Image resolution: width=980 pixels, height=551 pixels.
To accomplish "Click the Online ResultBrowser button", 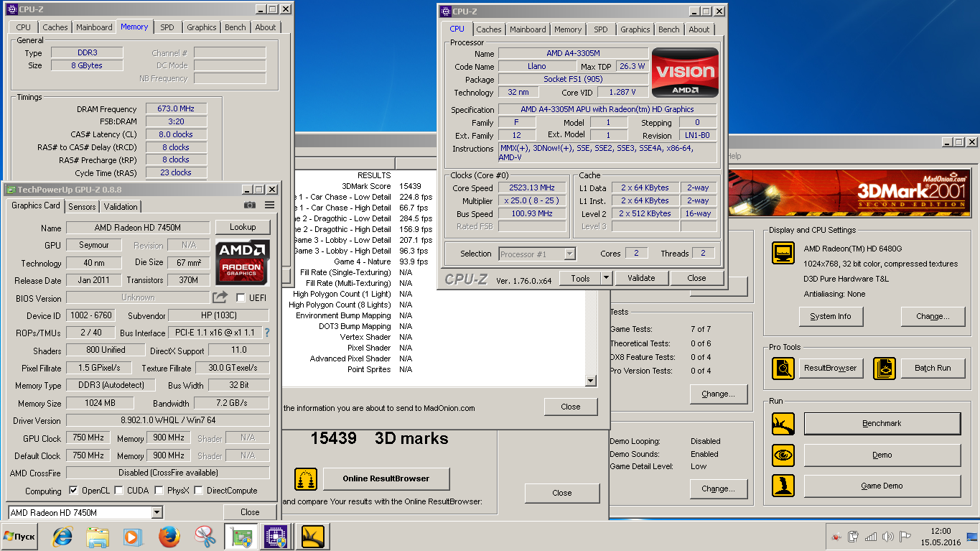I will (x=386, y=478).
